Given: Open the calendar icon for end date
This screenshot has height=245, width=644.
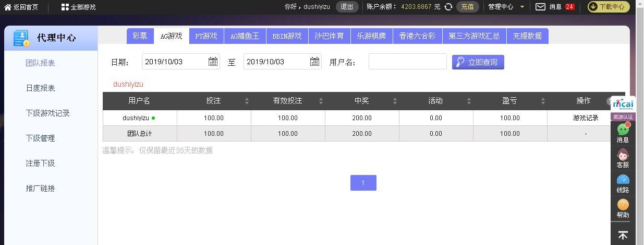Looking at the screenshot, I should click(314, 62).
